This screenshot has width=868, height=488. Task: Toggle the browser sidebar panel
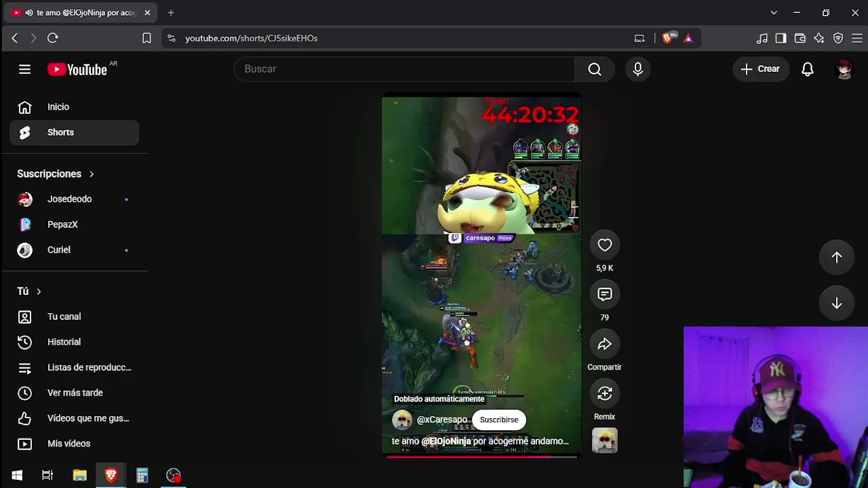point(781,38)
